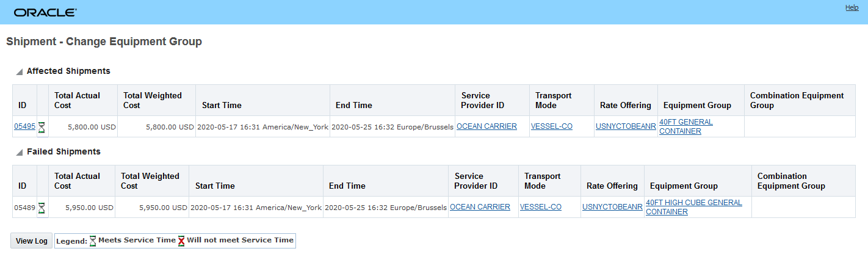The height and width of the screenshot is (265, 868).
Task: Open USNYCTOBEANR rate offering in Affected Shipments
Action: coord(626,126)
